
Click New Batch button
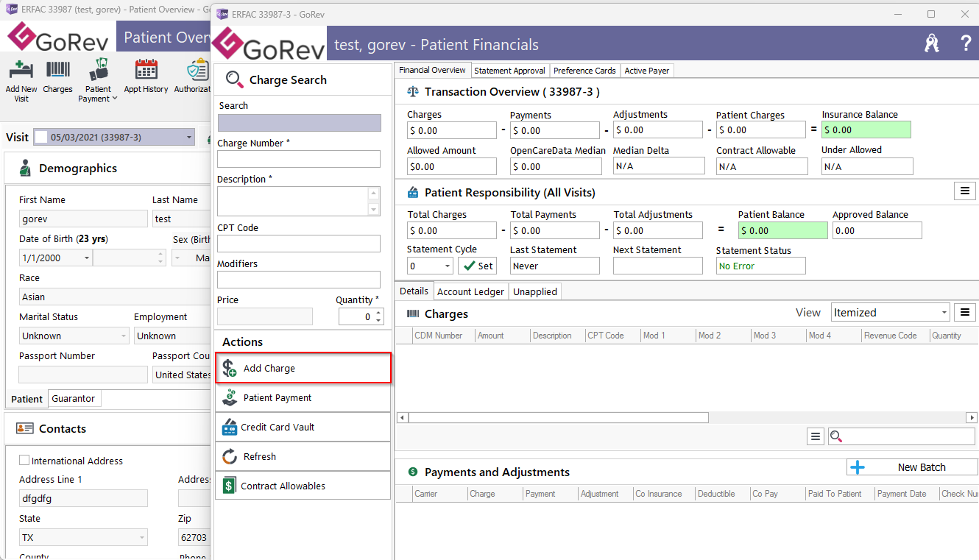tap(912, 467)
